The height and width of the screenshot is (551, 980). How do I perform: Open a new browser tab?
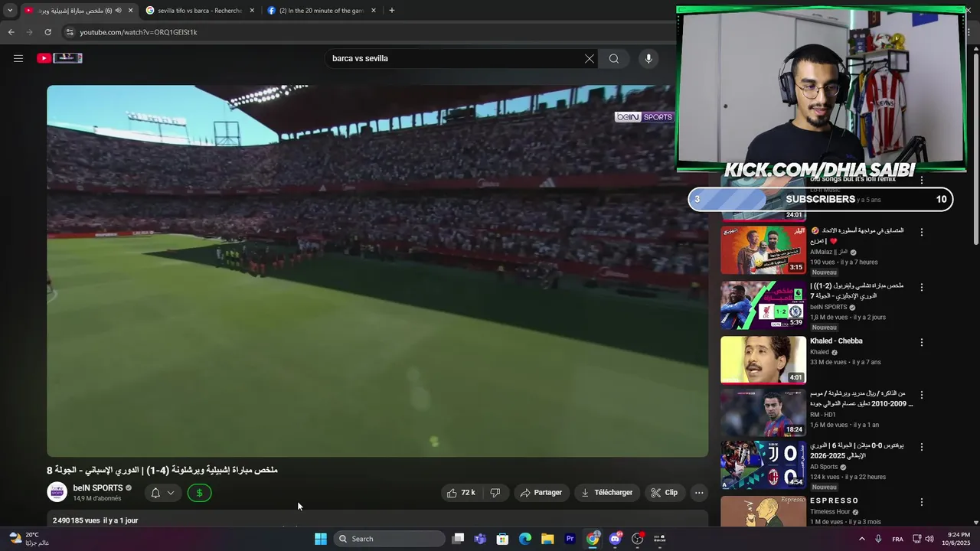pos(392,11)
